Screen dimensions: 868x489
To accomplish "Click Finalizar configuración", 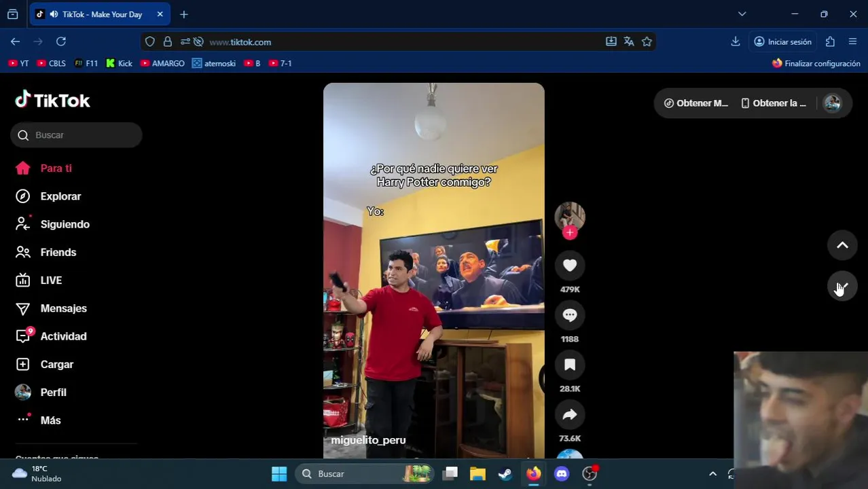I will point(816,63).
